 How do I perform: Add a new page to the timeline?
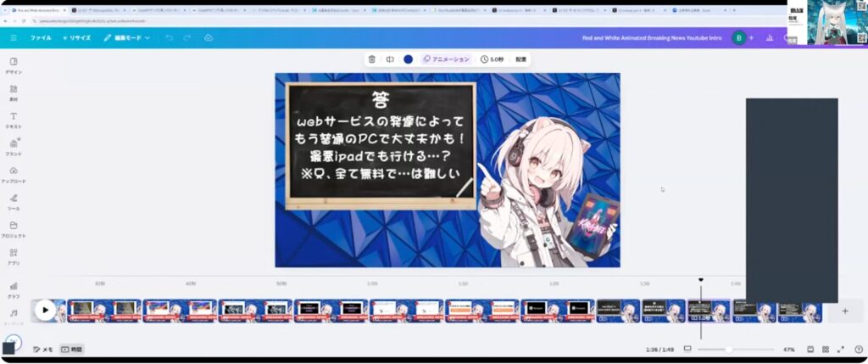coord(844,311)
